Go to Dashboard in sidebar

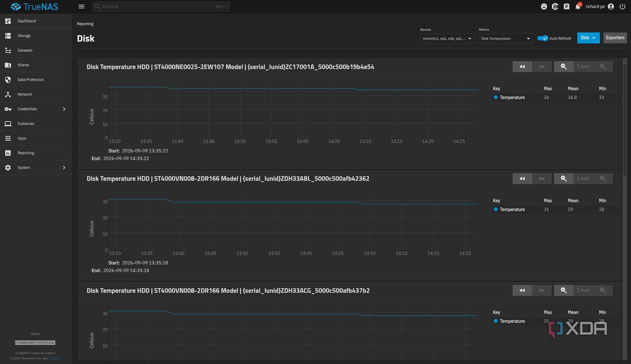[x=36, y=21]
